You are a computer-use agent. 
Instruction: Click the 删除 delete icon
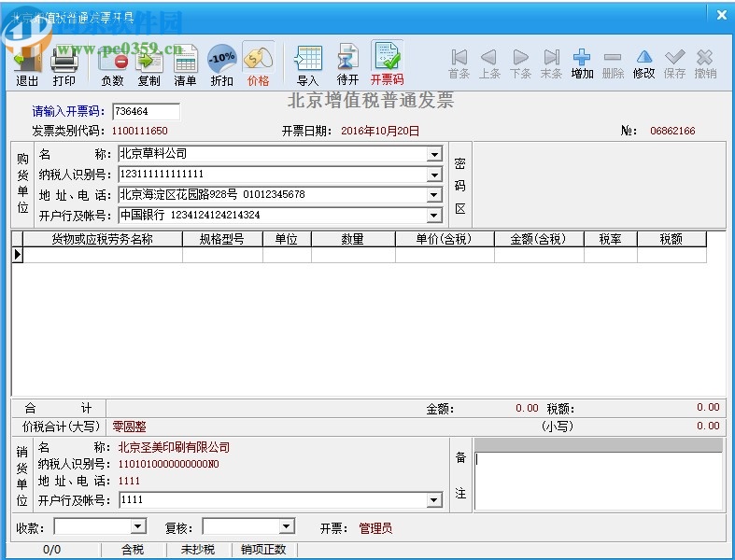coord(613,63)
